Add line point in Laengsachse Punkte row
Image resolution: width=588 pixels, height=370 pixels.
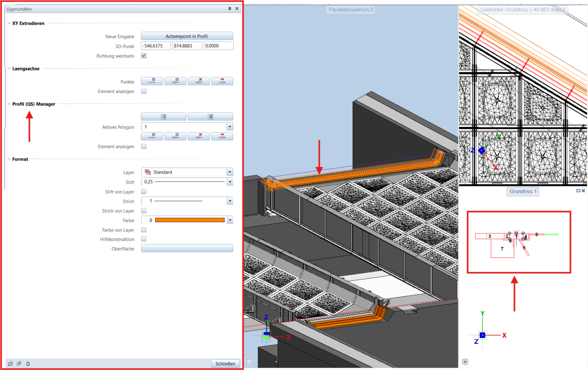[152, 81]
